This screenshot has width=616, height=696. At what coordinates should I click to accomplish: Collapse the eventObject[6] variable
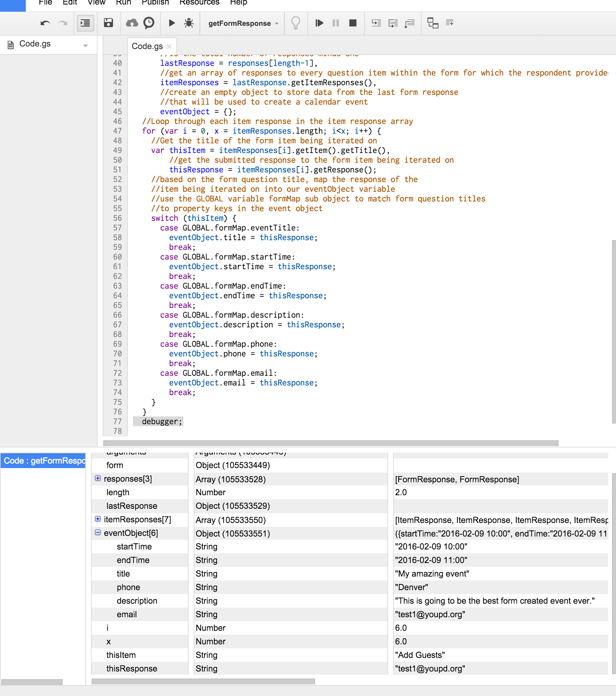pos(98,532)
